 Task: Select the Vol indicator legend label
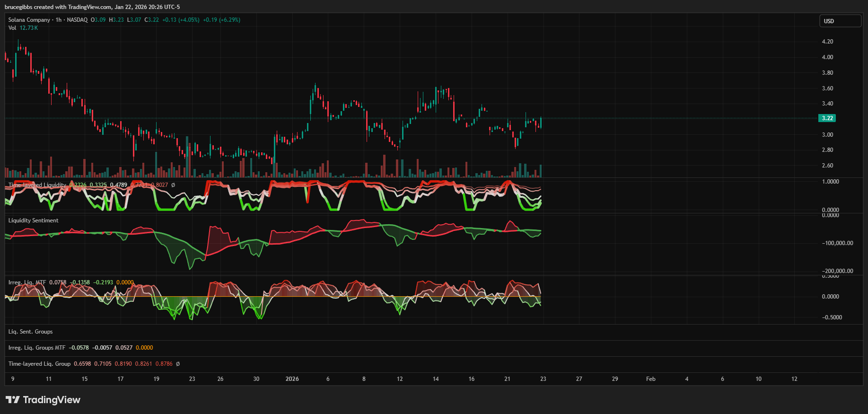12,28
